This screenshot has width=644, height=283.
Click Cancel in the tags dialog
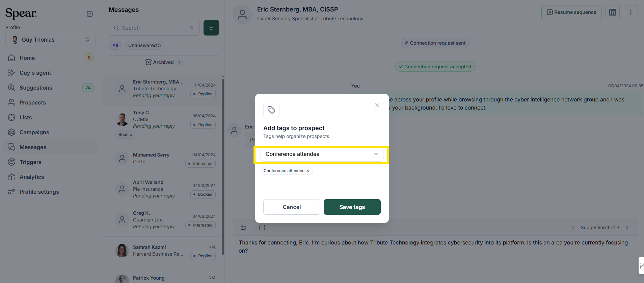tap(292, 207)
